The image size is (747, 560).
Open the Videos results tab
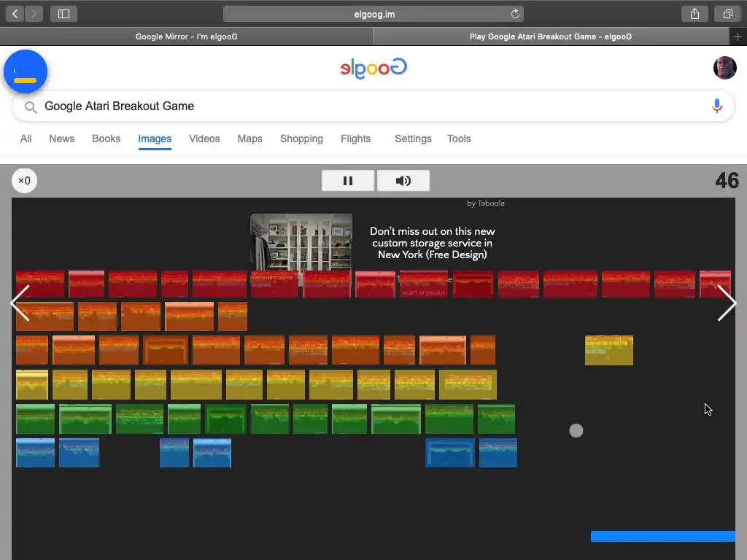204,139
